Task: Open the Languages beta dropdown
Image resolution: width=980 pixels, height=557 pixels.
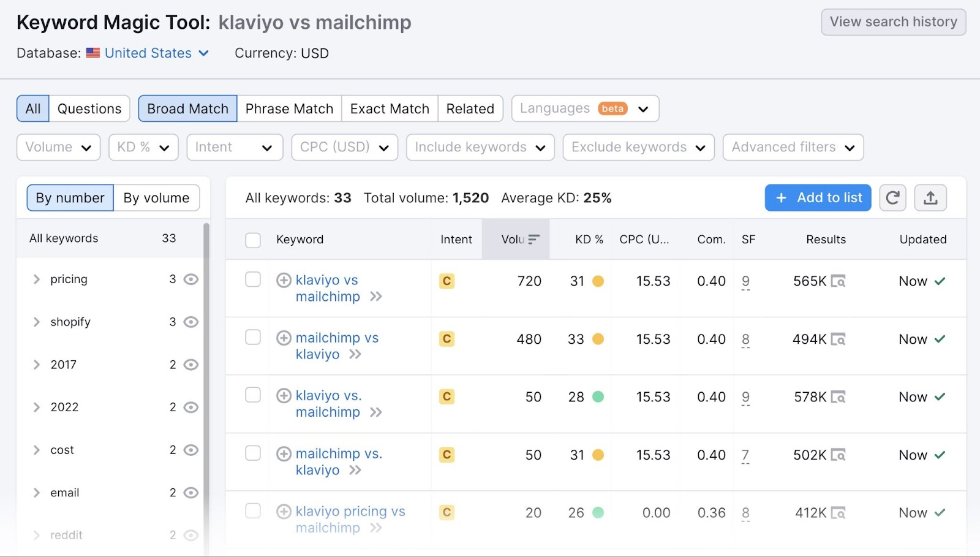Action: pyautogui.click(x=585, y=108)
